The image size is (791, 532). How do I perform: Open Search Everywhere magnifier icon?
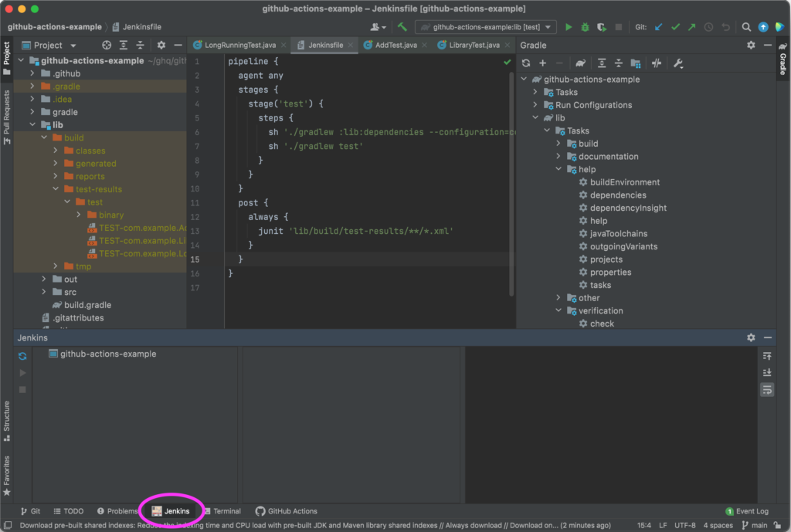coord(746,27)
